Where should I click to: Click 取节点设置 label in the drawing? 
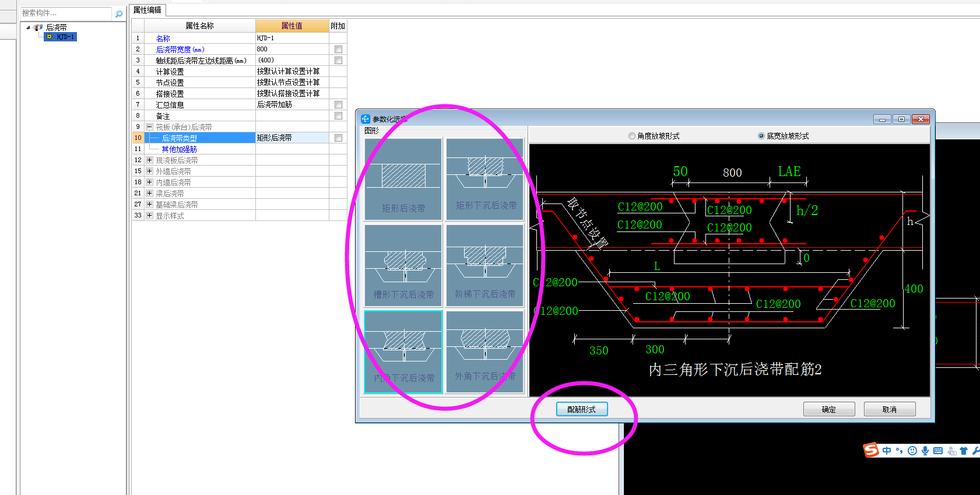coord(588,222)
